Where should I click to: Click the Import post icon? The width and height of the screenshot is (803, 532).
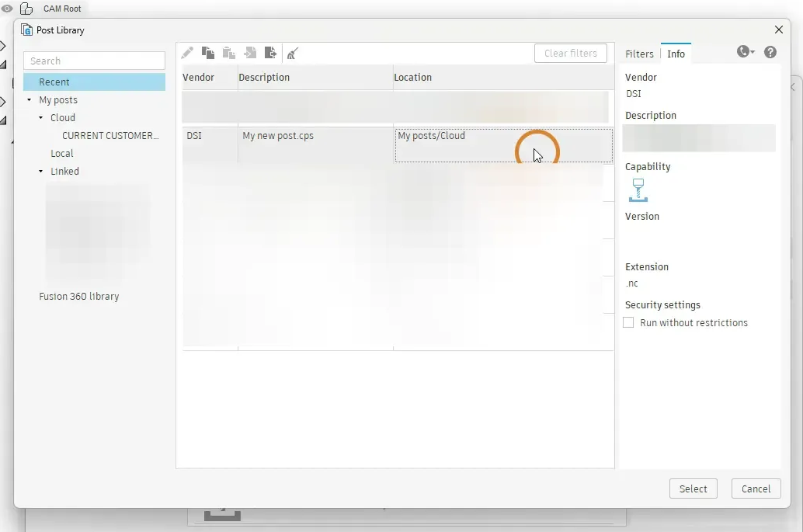tap(250, 53)
